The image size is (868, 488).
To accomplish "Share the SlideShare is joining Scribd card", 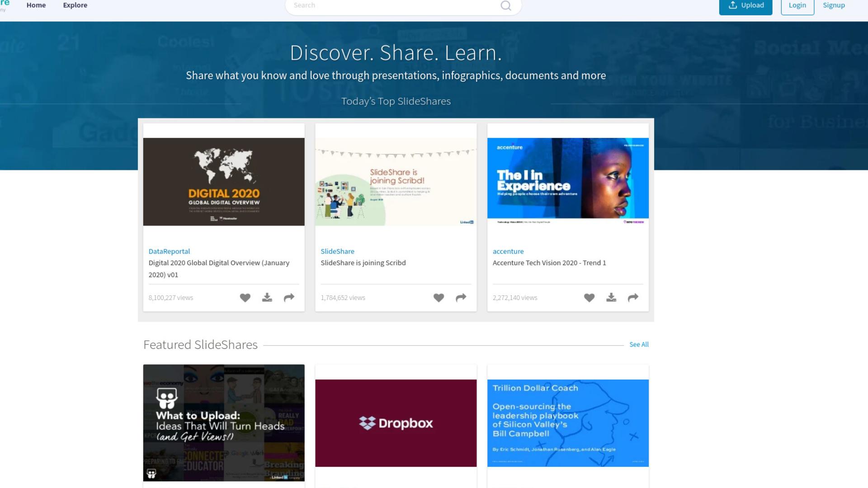I will (461, 297).
